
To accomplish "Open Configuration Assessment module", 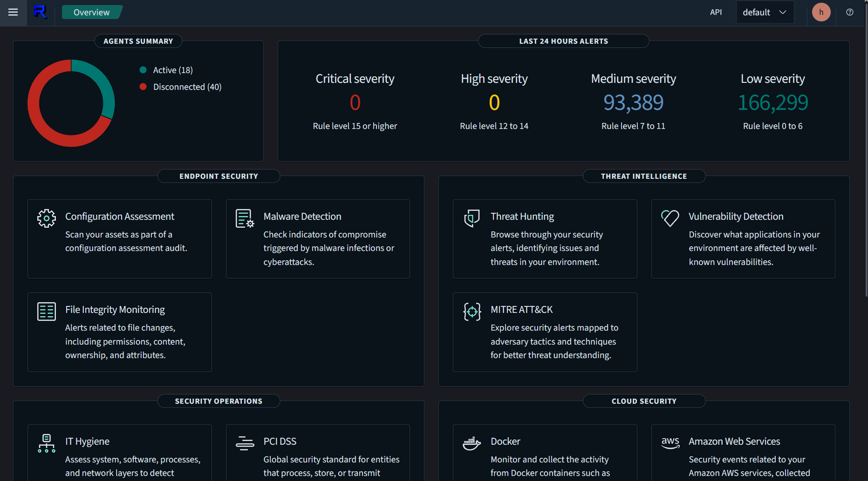I will click(119, 239).
